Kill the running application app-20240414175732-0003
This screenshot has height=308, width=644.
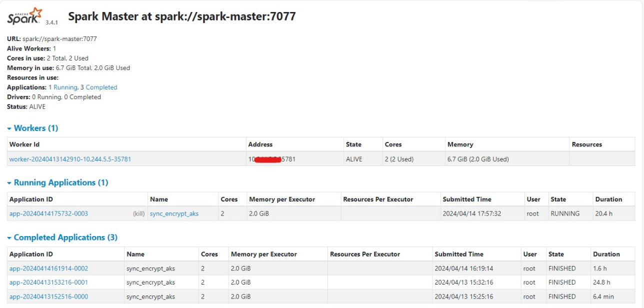click(138, 214)
